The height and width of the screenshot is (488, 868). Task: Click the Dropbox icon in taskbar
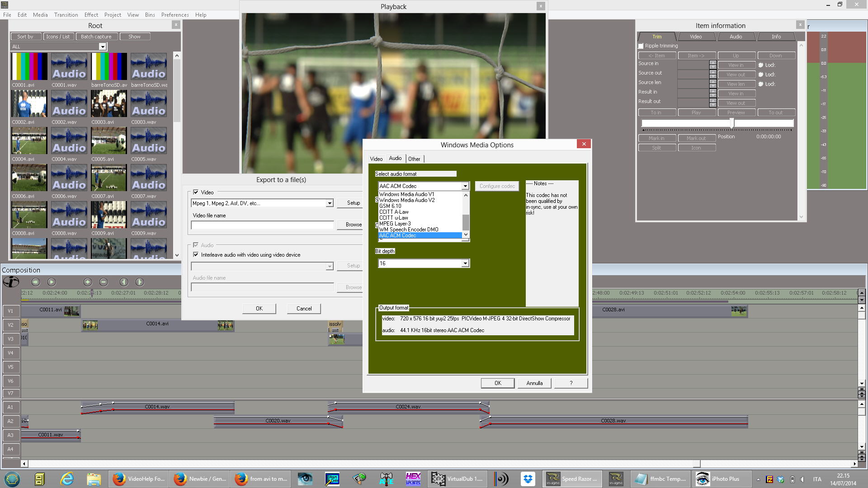528,479
